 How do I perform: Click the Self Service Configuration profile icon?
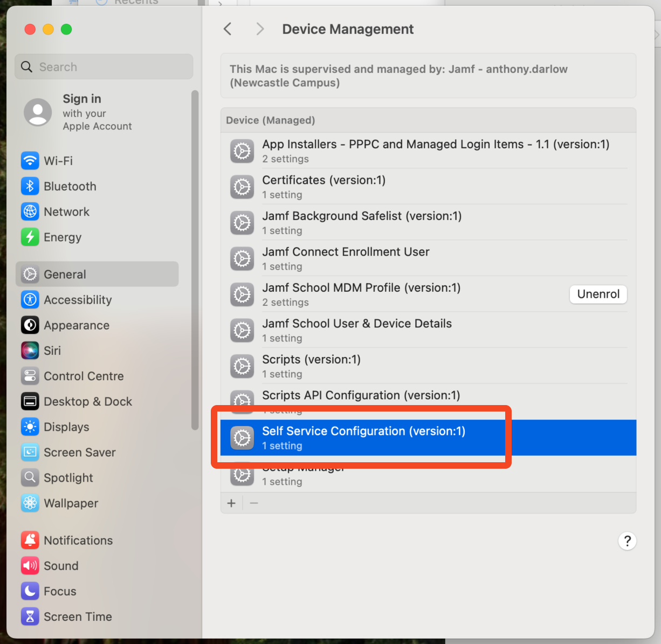pos(242,438)
